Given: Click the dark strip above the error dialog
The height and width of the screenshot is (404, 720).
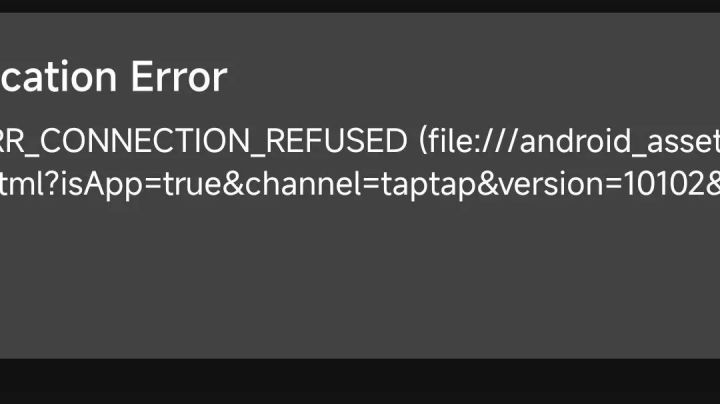Looking at the screenshot, I should click(360, 6).
